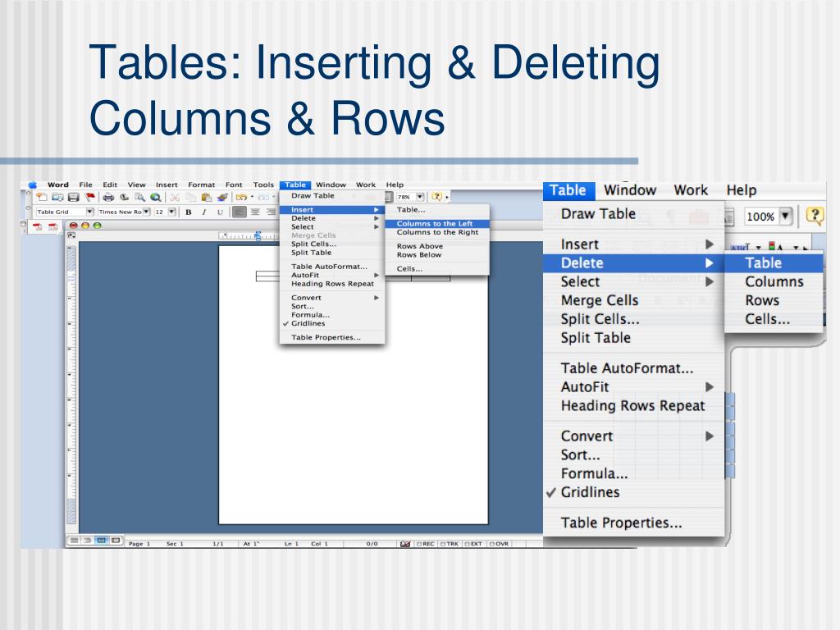Toggle REC in the status bar

[426, 543]
